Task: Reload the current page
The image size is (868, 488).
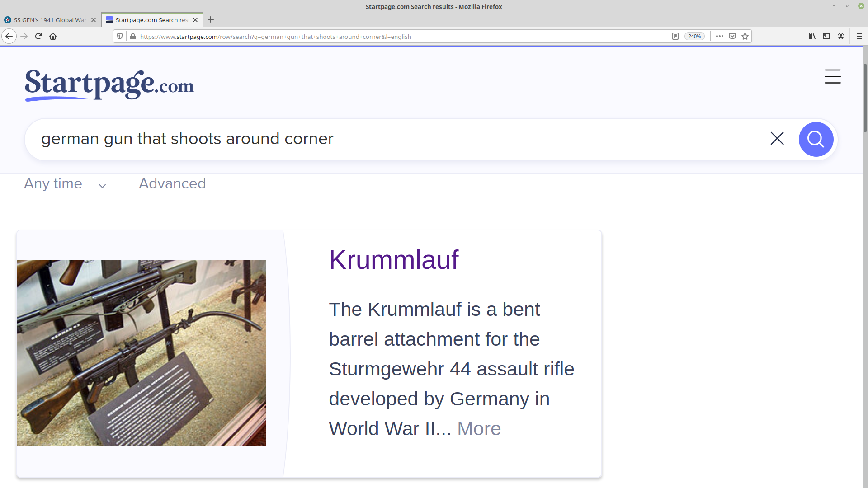Action: pyautogui.click(x=38, y=36)
